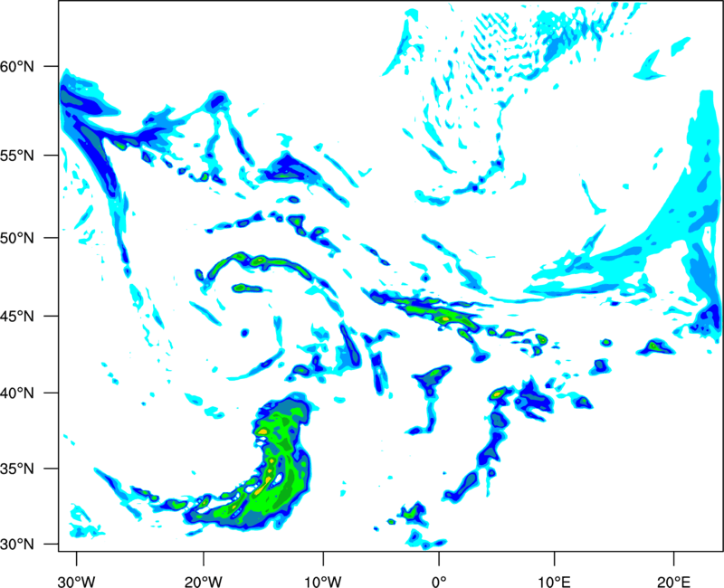
Task: Click the 50°N latitude label
Action: pyautogui.click(x=17, y=238)
